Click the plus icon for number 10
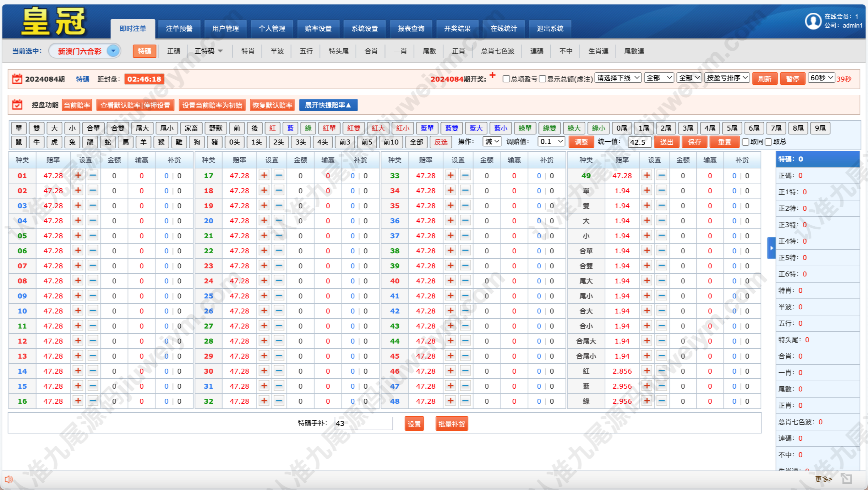This screenshot has width=868, height=490. tap(78, 311)
